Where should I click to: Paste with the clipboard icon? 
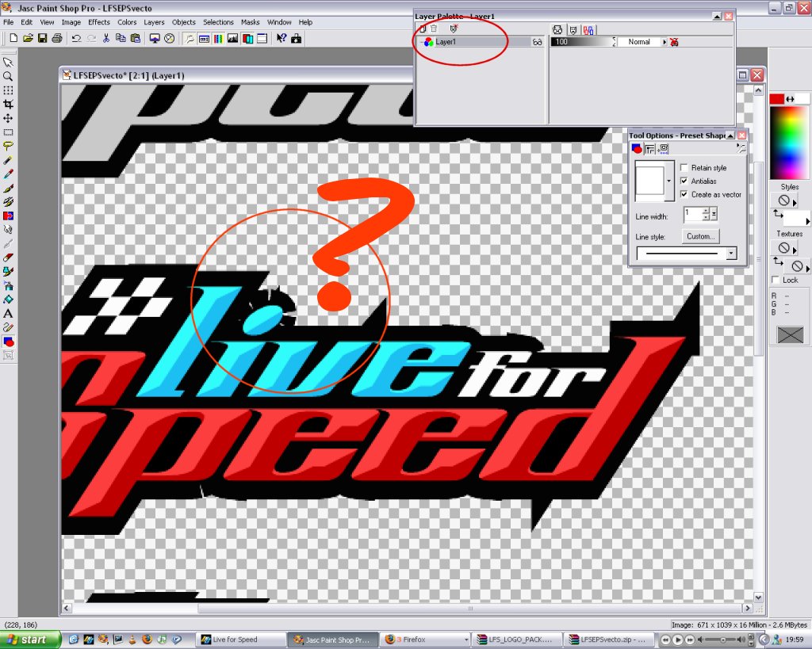pyautogui.click(x=135, y=38)
